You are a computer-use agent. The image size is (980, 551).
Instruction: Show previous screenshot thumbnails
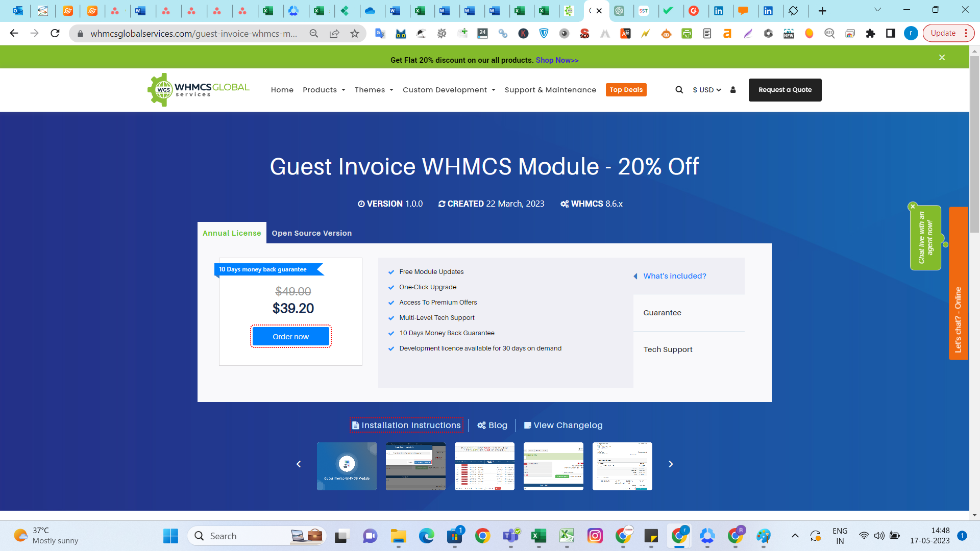(x=299, y=464)
